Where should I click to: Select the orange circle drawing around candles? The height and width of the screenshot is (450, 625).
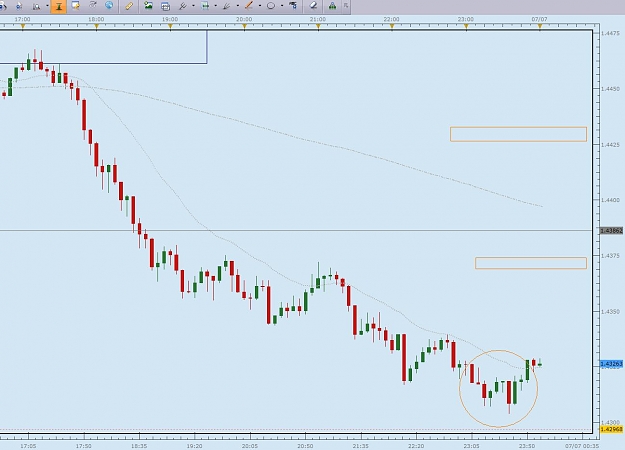[x=498, y=389]
